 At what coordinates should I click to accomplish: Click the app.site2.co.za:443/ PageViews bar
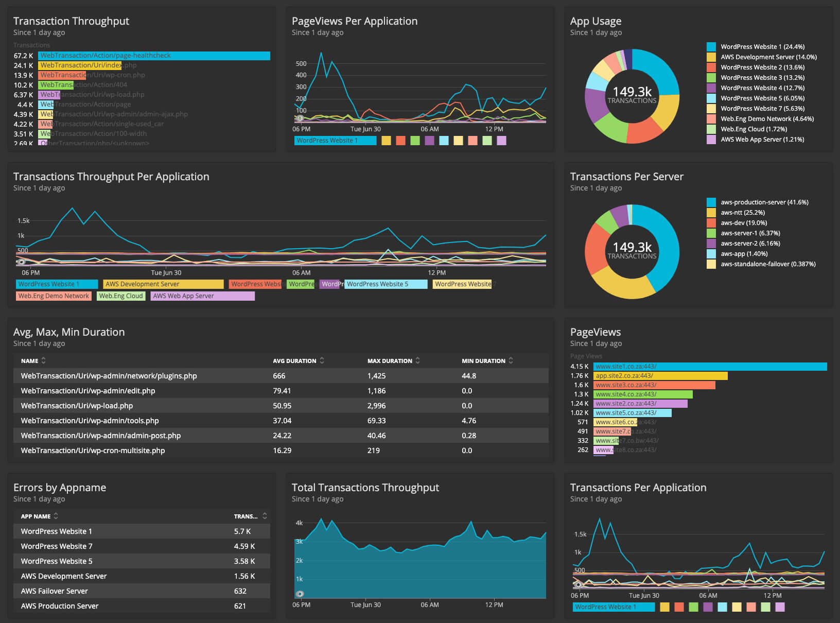(x=660, y=376)
